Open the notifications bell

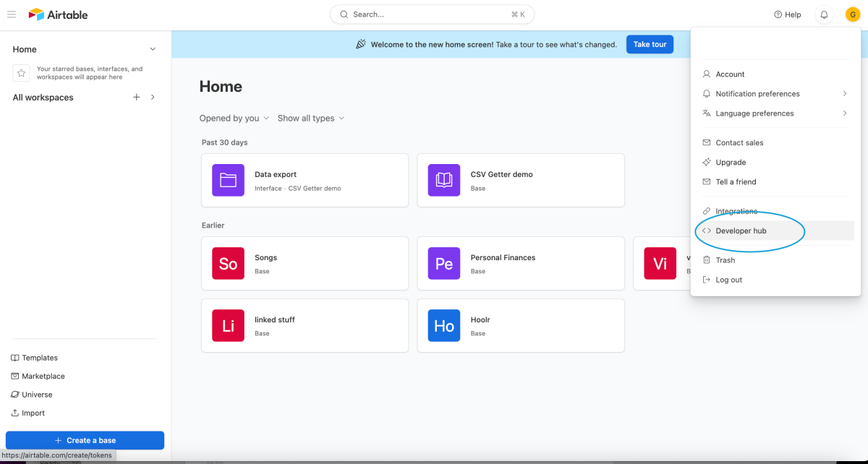823,14
